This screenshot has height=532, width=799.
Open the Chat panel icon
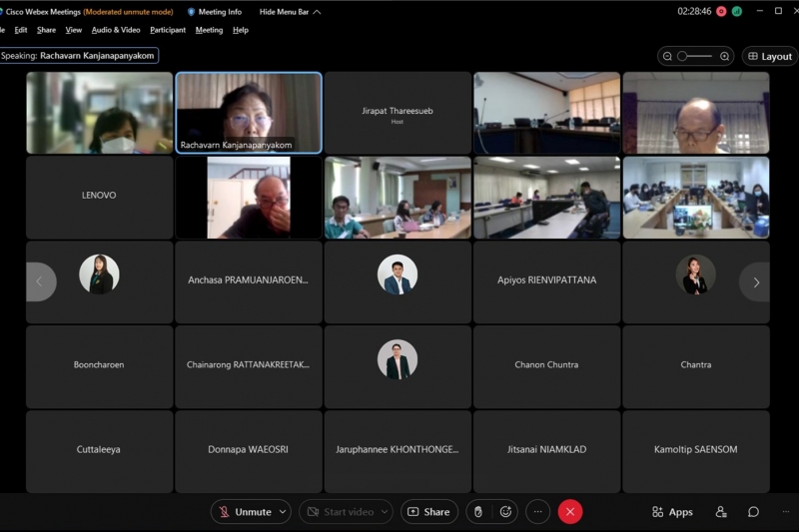(753, 512)
